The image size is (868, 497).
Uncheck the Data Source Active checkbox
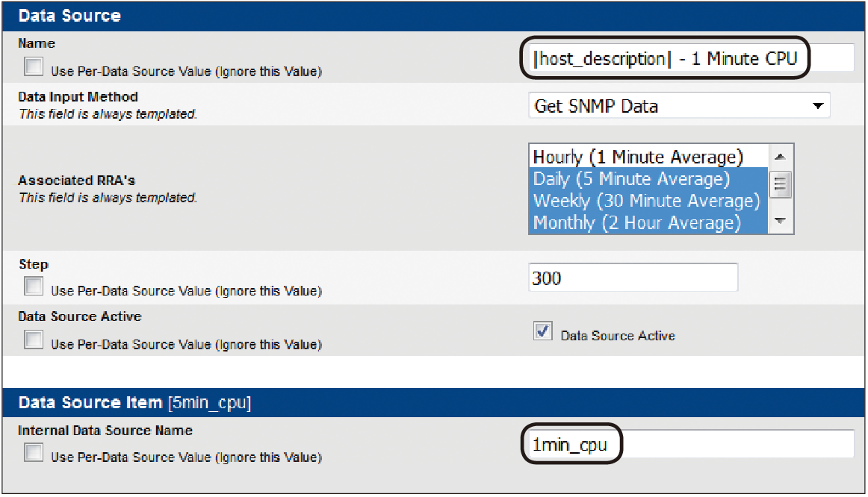click(542, 331)
